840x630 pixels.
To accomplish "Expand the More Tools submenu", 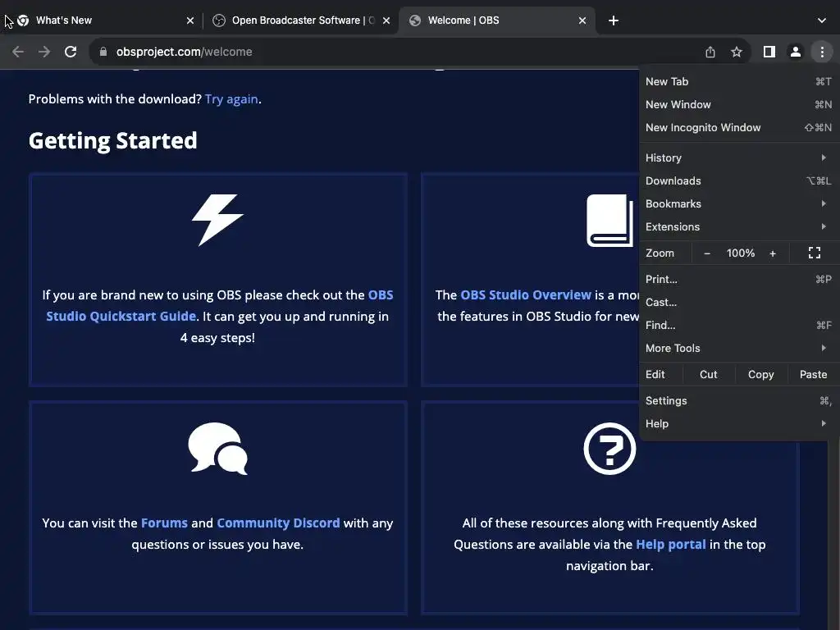I will coord(738,348).
